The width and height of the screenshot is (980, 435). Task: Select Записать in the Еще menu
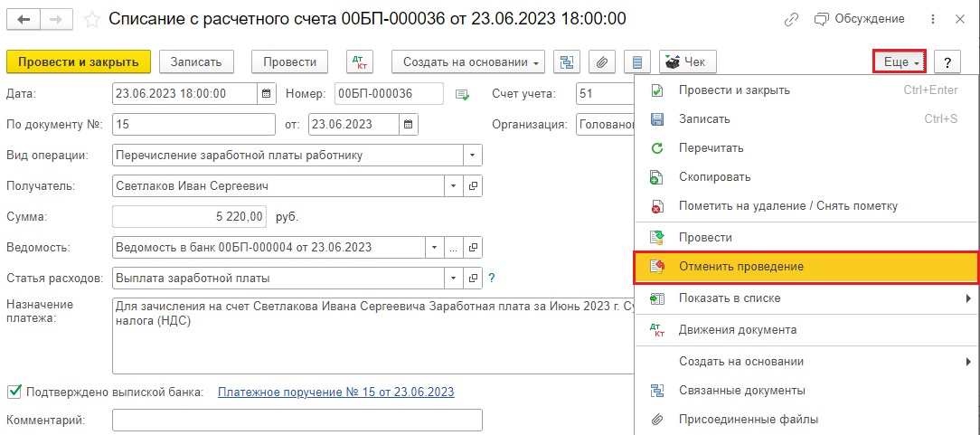click(x=807, y=118)
